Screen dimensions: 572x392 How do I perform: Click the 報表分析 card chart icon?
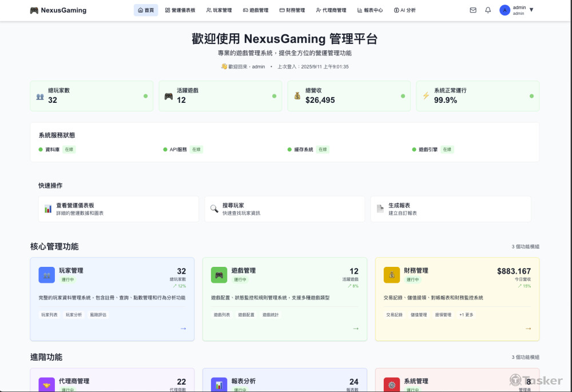tap(219, 385)
